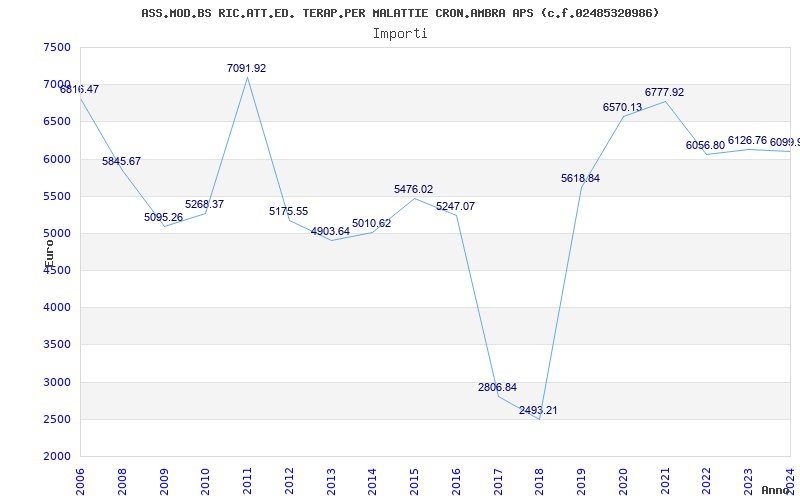This screenshot has height=500, width=800.
Task: Click the Anno x-axis title
Action: 776,490
